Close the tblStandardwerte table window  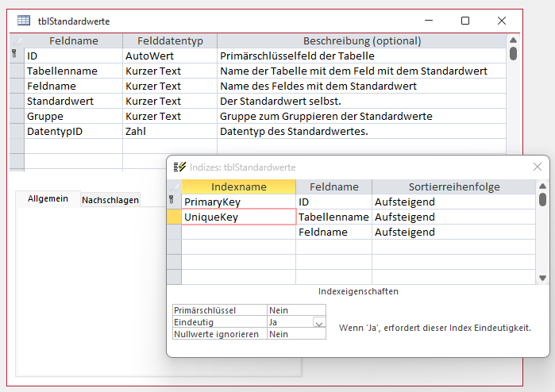(502, 21)
